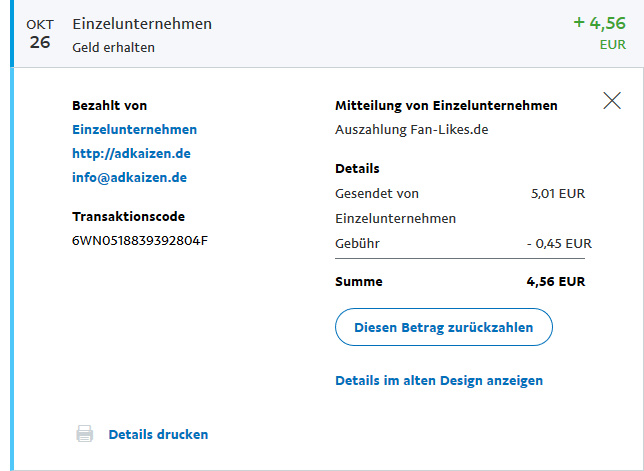Click the printer icon
The image size is (644, 471).
pos(85,434)
